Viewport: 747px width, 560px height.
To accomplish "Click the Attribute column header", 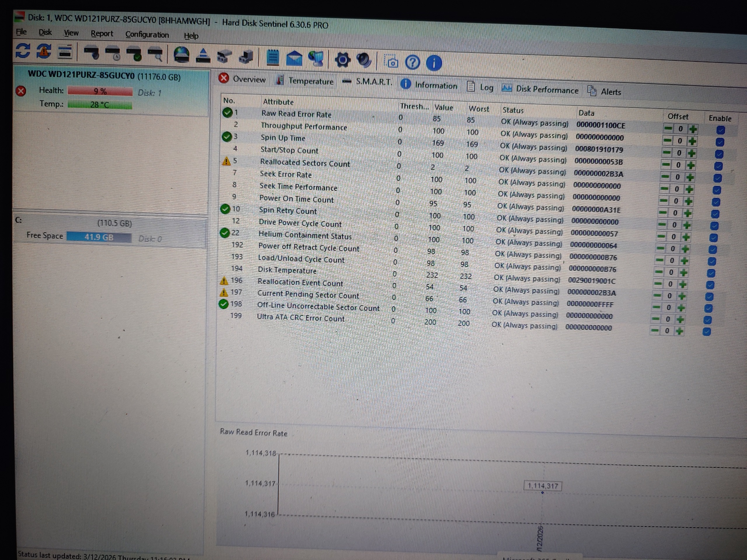I will (x=278, y=102).
